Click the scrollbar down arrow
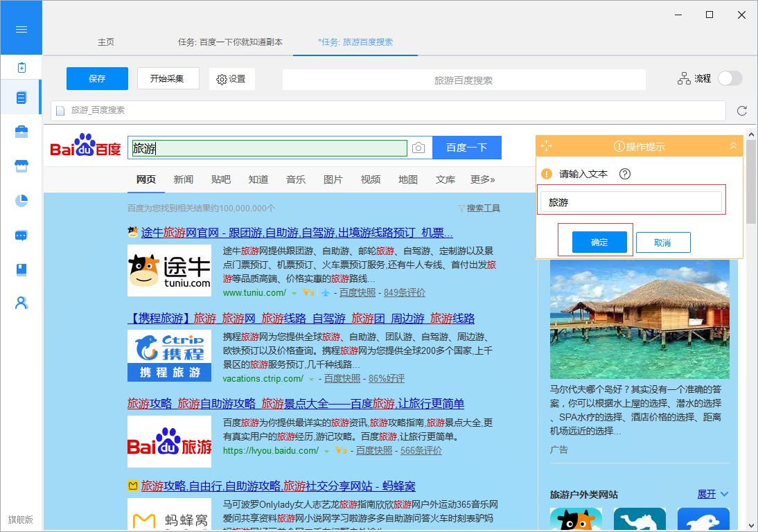Viewport: 758px width, 532px height. (751, 525)
